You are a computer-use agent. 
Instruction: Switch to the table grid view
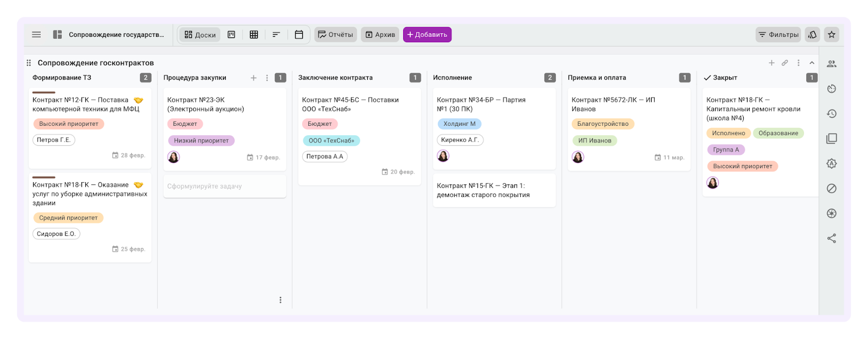tap(253, 35)
